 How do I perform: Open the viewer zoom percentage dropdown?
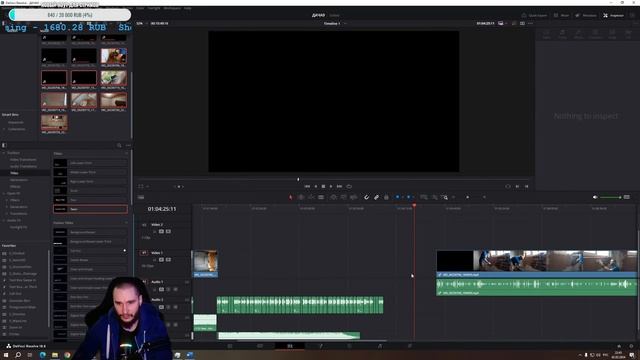click(x=141, y=23)
